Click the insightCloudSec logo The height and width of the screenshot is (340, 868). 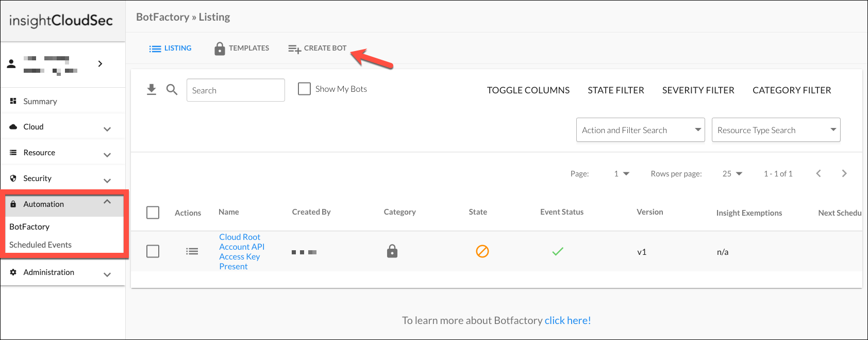[x=61, y=21]
